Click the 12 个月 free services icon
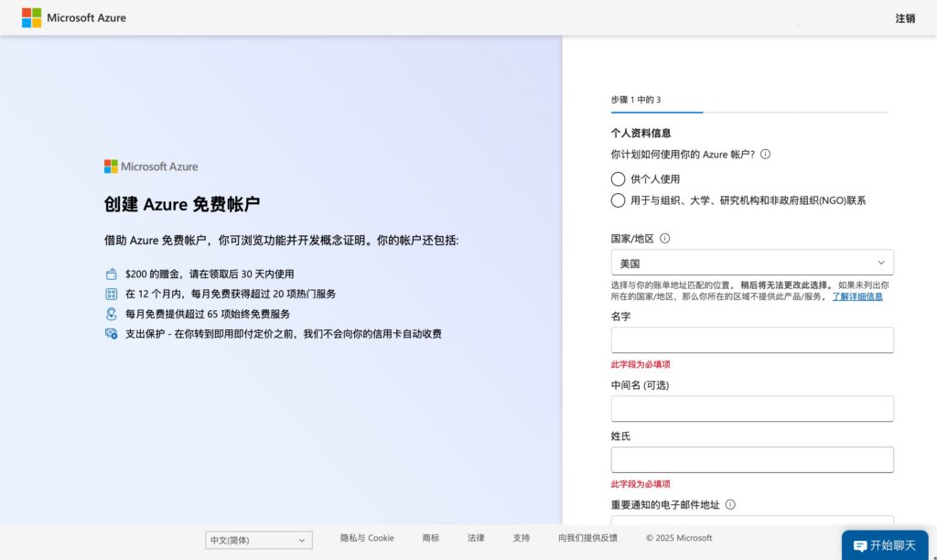Viewport: 937px width, 560px height. (111, 294)
